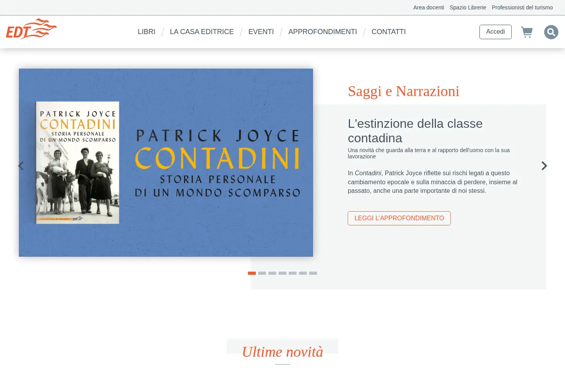Screen dimensions: 565x392
Task: Select the first carousel indicator (orange)
Action: (x=252, y=273)
